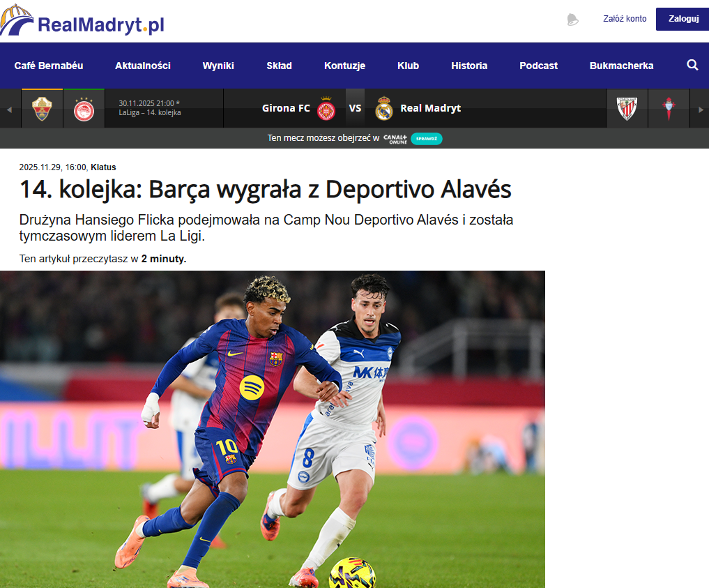Show previous matches with left arrow
Screen dimensions: 709x588
[9, 110]
